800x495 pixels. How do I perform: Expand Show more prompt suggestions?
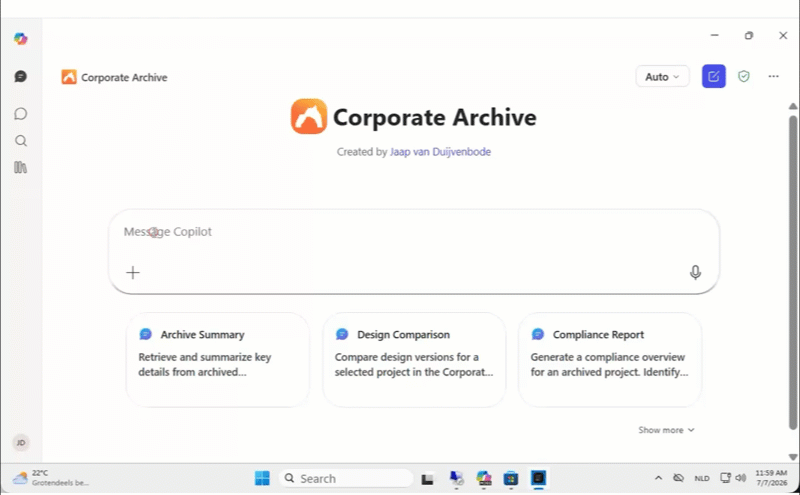click(x=666, y=430)
